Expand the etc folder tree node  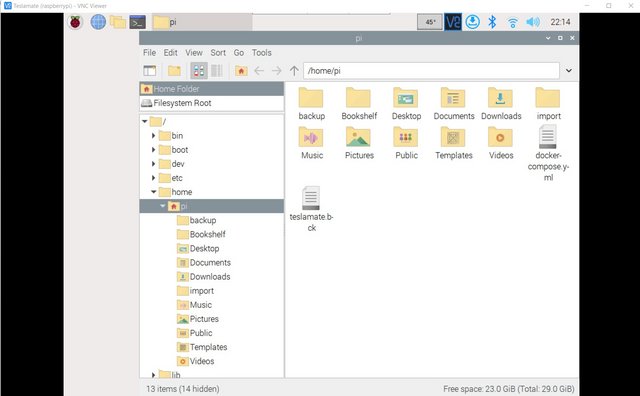pyautogui.click(x=153, y=178)
